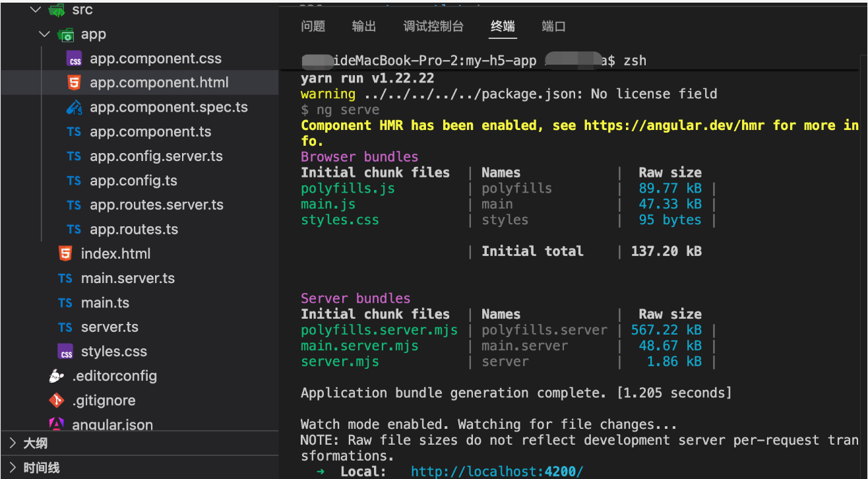Click 'Watch mode enabled' terminal line
868x479 pixels.
[x=489, y=424]
